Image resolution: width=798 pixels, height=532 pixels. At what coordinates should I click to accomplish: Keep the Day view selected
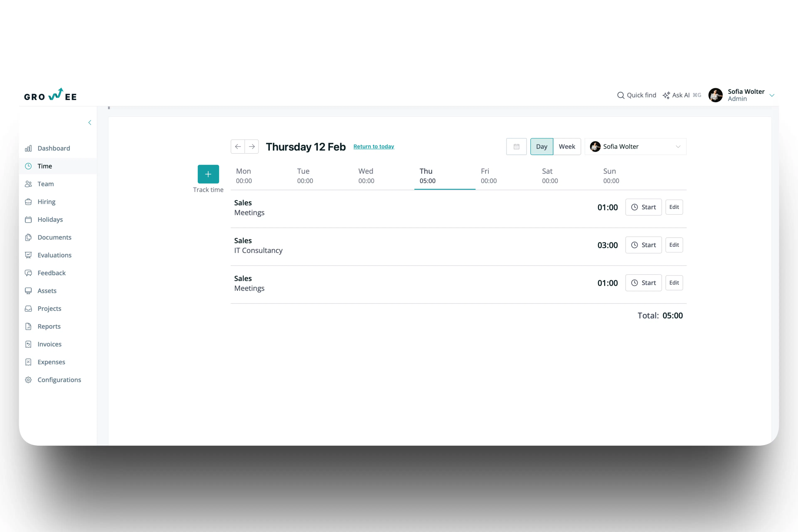[x=542, y=146]
